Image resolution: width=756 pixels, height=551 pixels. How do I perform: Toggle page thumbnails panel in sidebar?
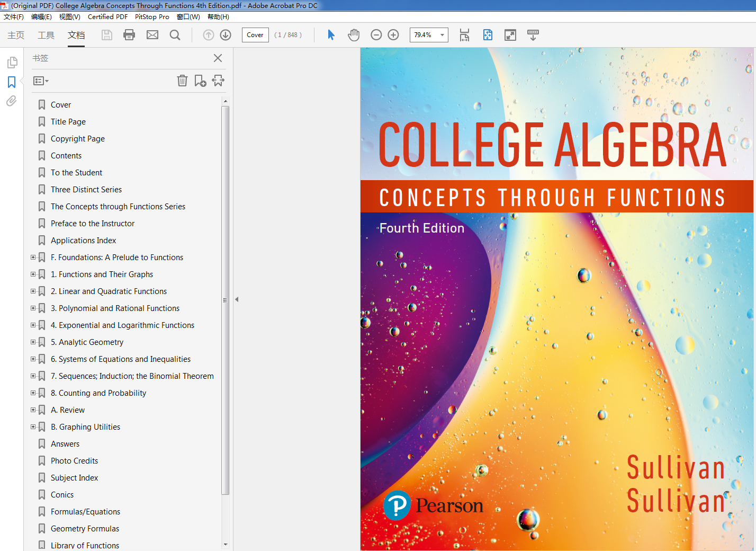[12, 63]
